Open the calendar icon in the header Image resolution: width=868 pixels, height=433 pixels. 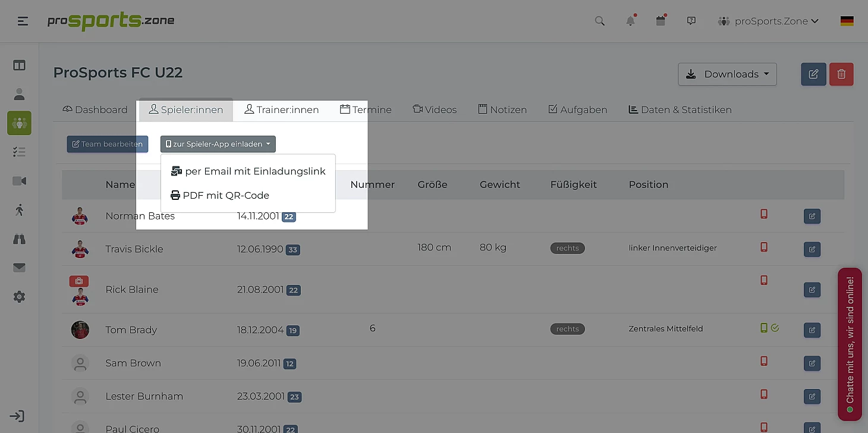661,21
